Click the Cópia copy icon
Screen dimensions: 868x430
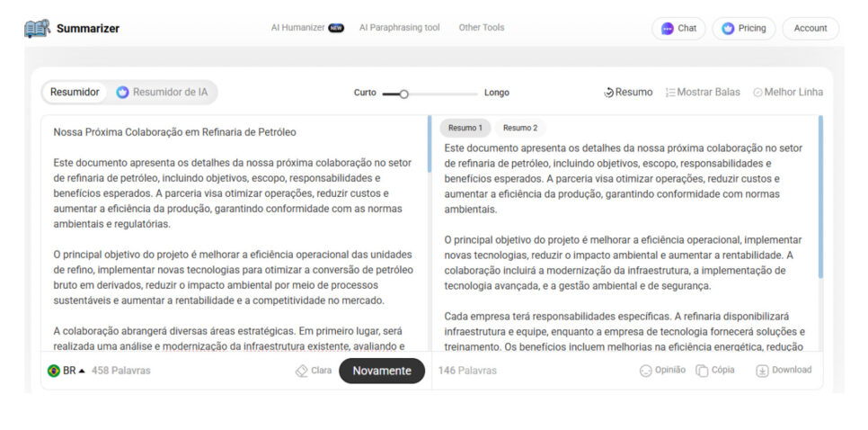pos(702,371)
